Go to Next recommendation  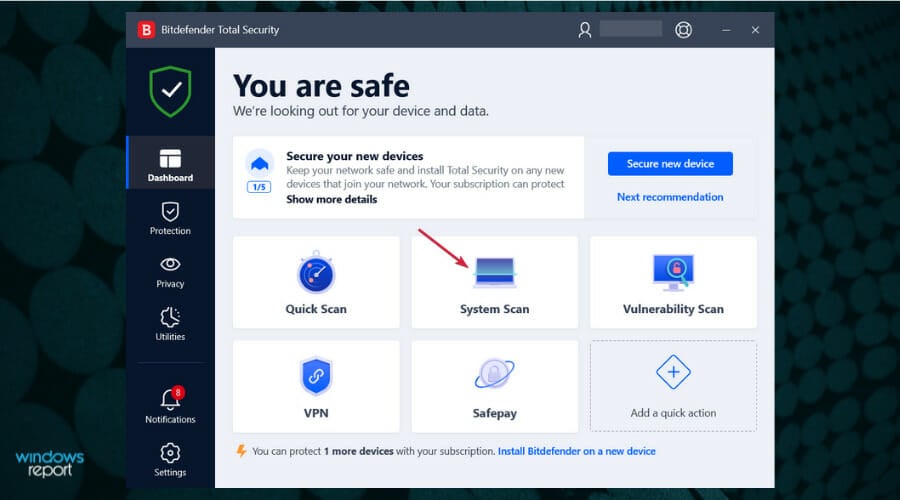[x=670, y=197]
